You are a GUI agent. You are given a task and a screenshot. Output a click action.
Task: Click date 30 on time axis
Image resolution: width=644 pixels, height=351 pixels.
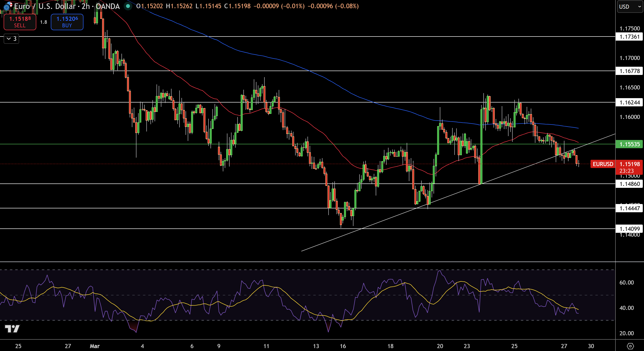(591, 346)
